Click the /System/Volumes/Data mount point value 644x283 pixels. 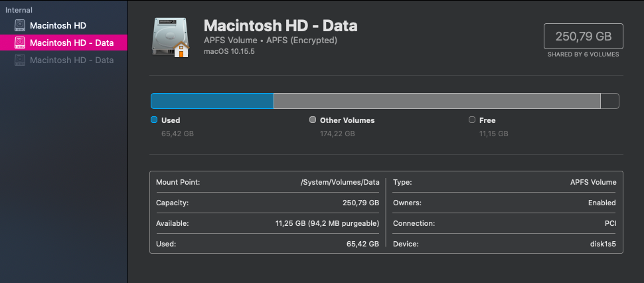coord(340,182)
